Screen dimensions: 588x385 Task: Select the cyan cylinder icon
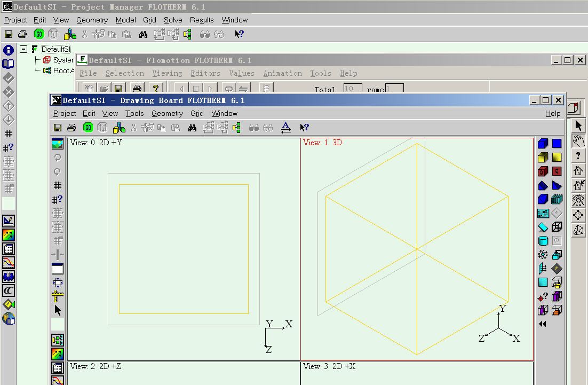click(543, 241)
